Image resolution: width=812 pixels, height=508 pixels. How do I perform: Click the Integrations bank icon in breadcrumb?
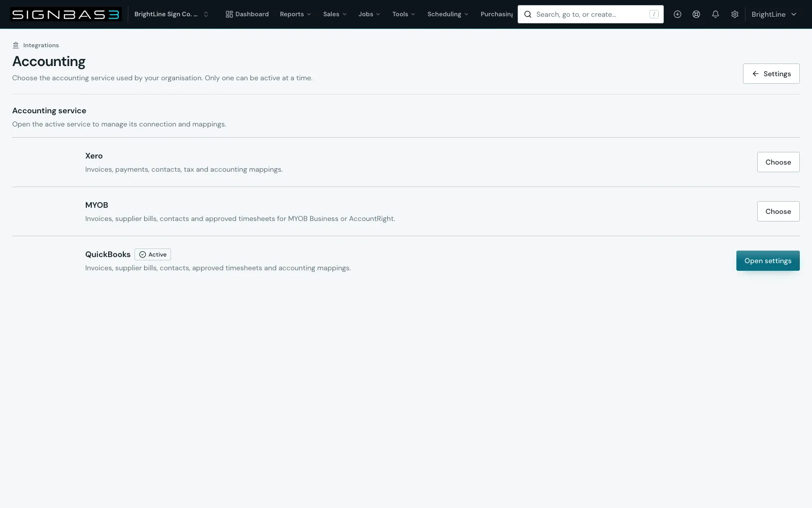16,45
